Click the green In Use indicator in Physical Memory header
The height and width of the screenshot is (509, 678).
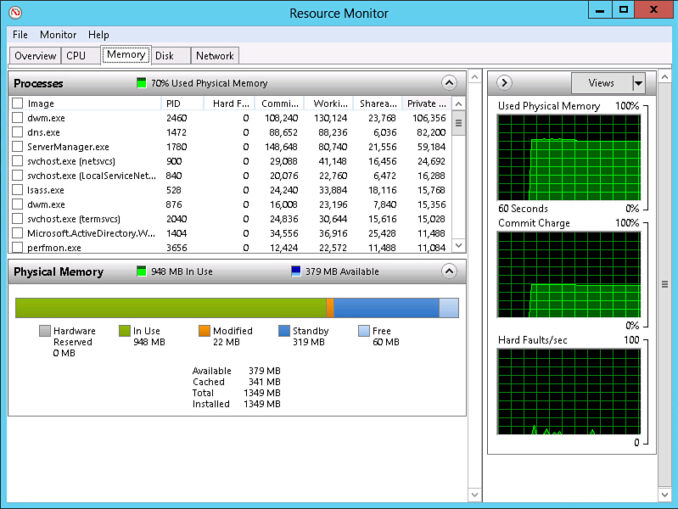141,272
